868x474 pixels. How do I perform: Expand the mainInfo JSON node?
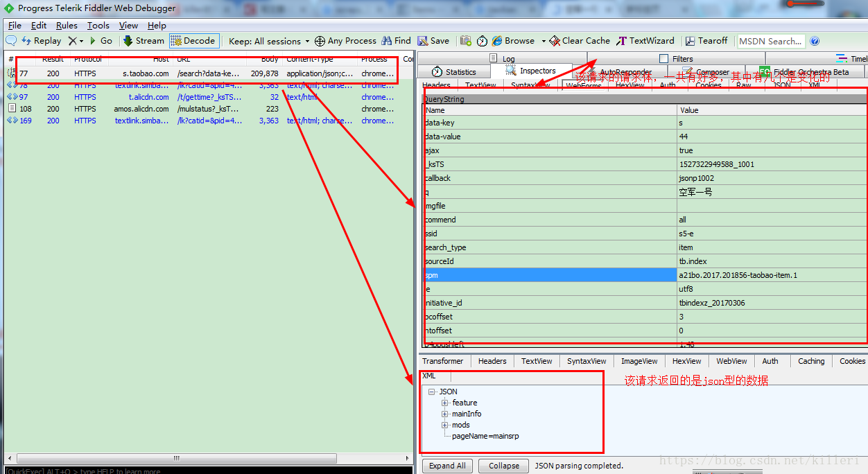pyautogui.click(x=445, y=414)
